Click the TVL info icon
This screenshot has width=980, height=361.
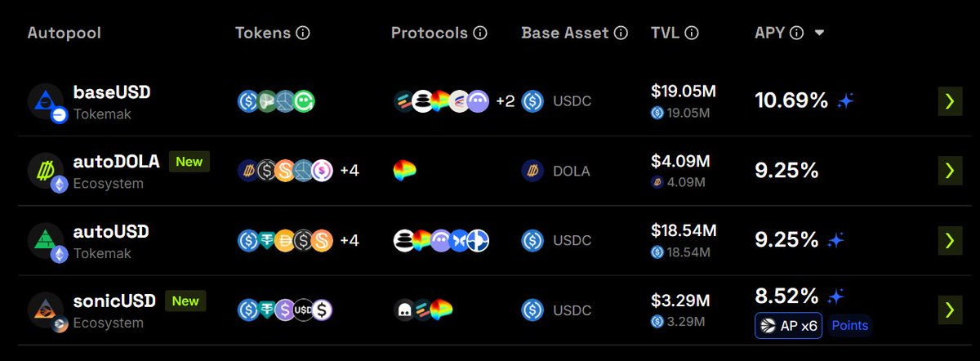click(x=692, y=33)
